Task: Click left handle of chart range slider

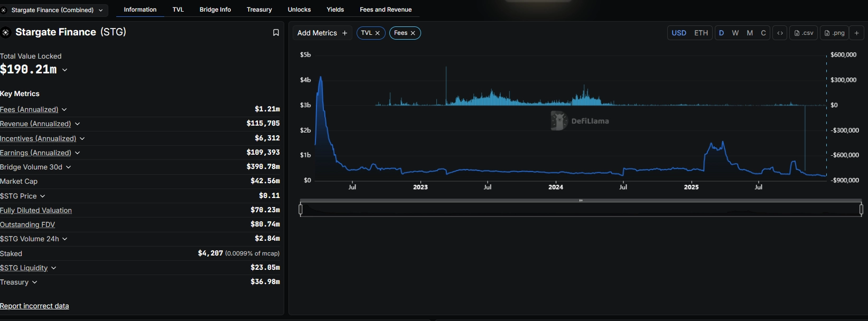Action: tap(301, 210)
